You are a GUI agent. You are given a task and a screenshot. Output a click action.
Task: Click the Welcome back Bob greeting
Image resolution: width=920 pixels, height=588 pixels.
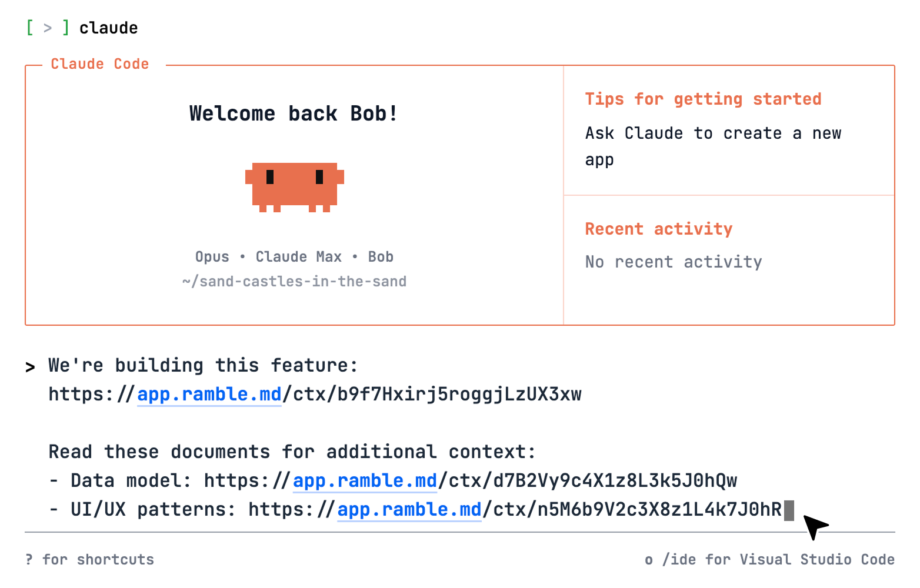point(293,113)
